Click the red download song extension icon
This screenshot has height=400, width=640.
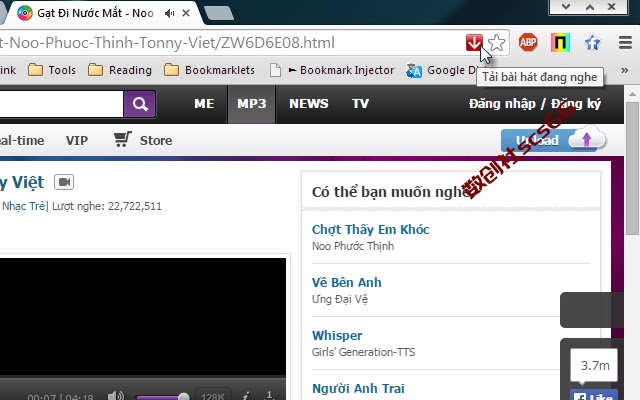pyautogui.click(x=474, y=42)
